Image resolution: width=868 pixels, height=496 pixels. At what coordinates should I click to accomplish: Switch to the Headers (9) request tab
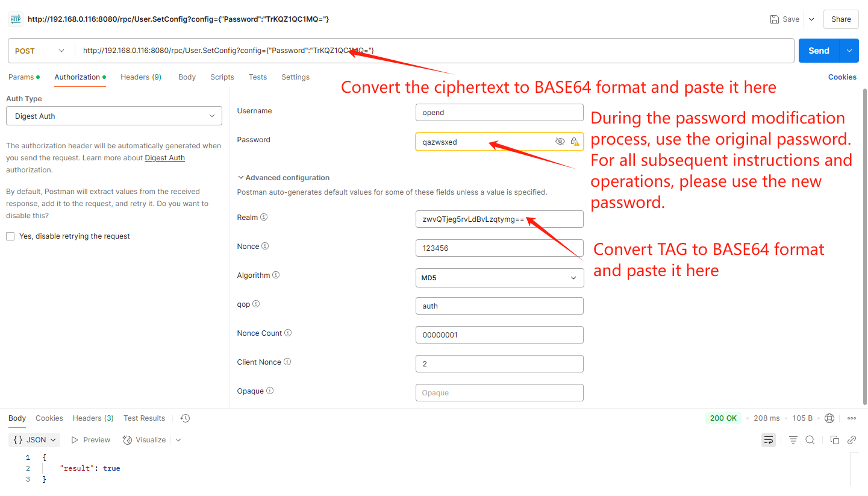(140, 77)
